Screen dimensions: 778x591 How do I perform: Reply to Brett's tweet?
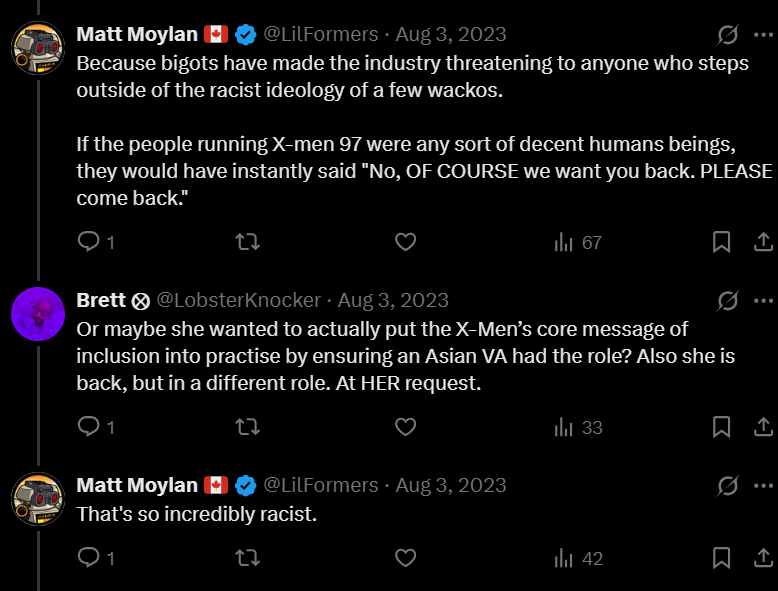[x=89, y=427]
